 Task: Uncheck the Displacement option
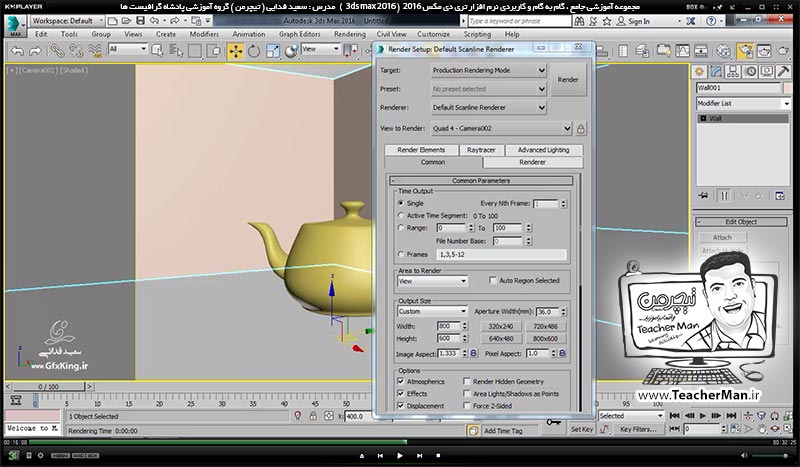pyautogui.click(x=401, y=406)
